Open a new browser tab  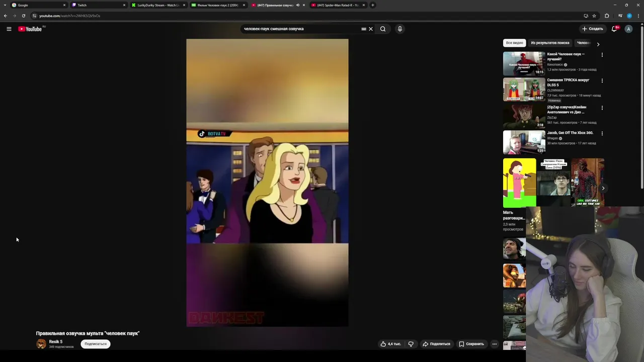(x=373, y=5)
